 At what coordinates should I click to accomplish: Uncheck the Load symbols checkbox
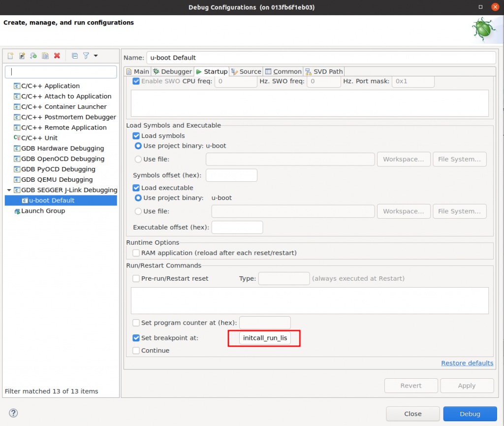[x=136, y=136]
